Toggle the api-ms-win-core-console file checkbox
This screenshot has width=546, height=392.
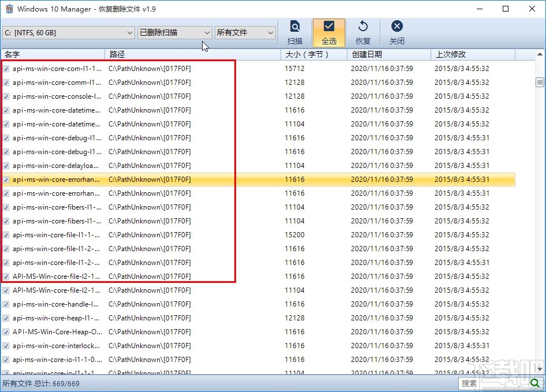pyautogui.click(x=6, y=96)
